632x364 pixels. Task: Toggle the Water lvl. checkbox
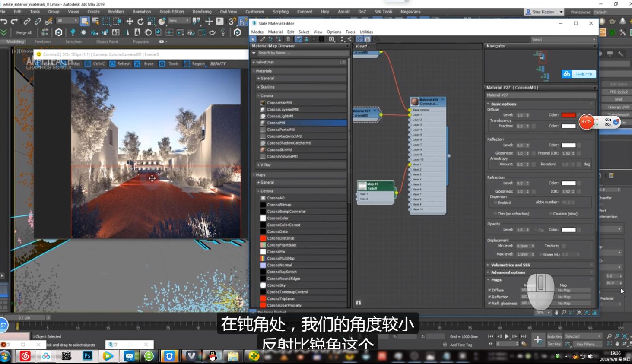pyautogui.click(x=540, y=255)
